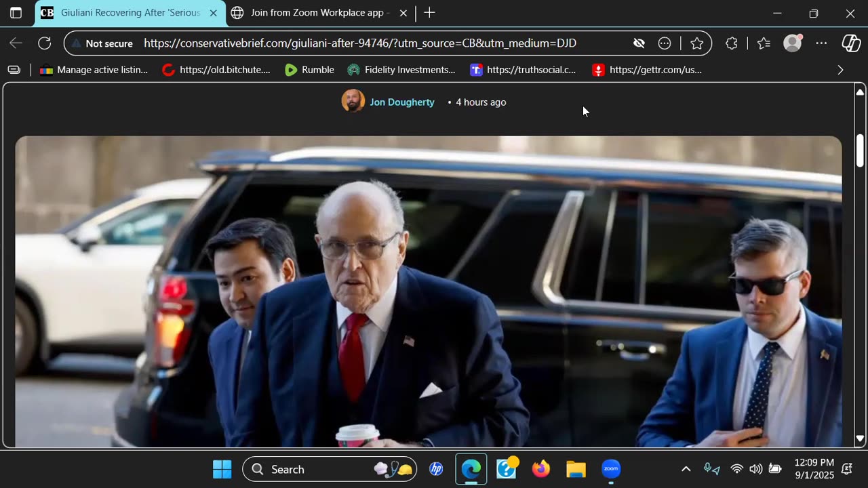This screenshot has height=488, width=868.
Task: Open the Zoom app on taskbar
Action: pyautogui.click(x=611, y=469)
